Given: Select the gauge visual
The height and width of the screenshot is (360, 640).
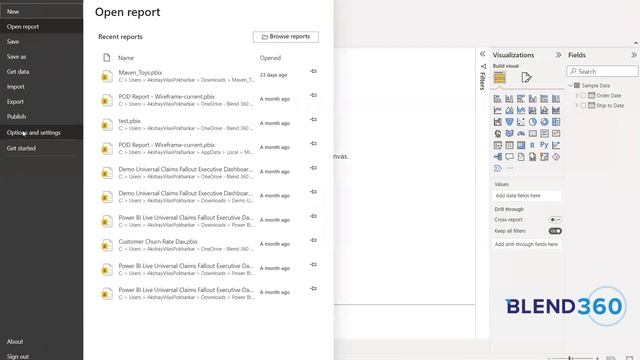Looking at the screenshot, I should click(x=521, y=133).
